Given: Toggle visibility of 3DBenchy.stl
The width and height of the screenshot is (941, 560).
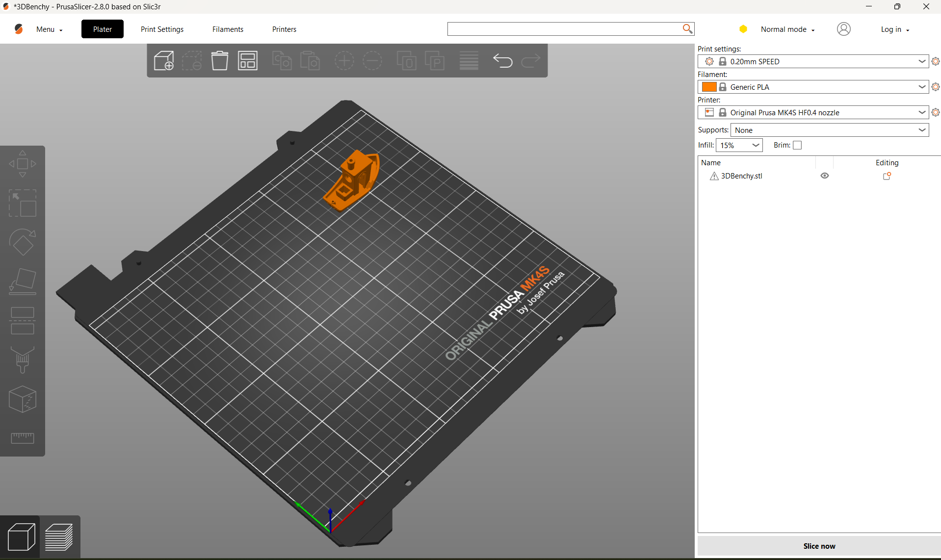Looking at the screenshot, I should coord(824,176).
